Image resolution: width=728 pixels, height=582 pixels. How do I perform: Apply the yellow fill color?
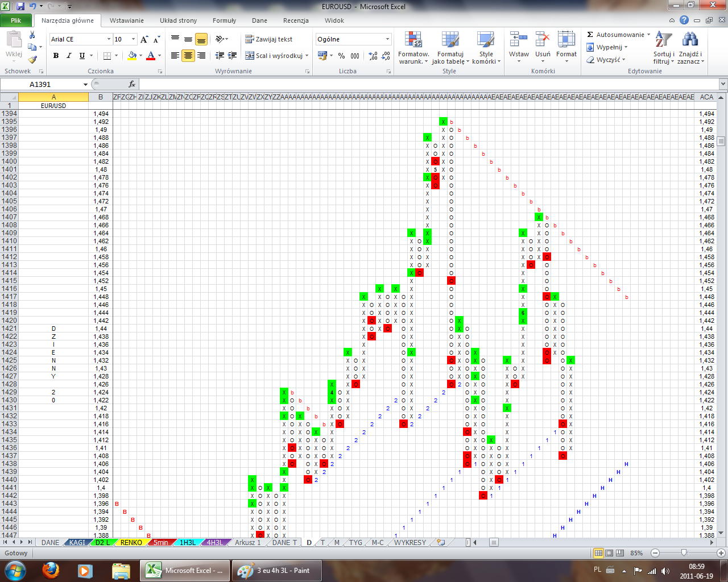pyautogui.click(x=132, y=56)
